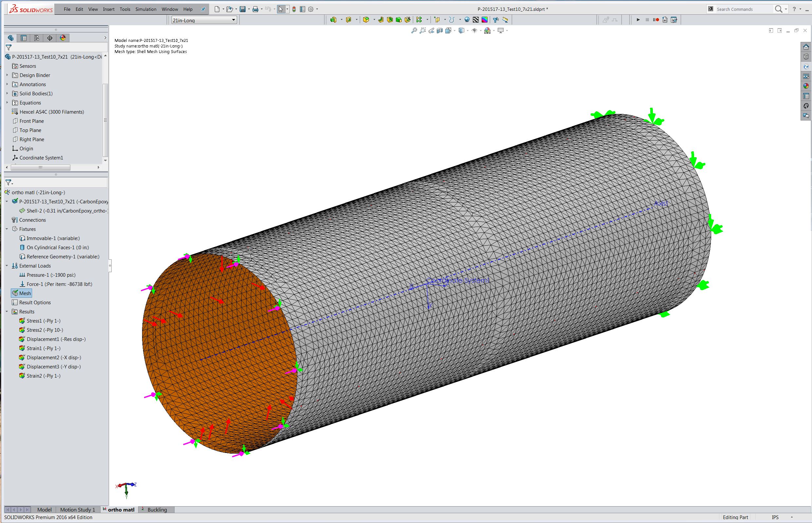Click the Open document folder icon
Screen dimensions: 812x523
point(230,9)
